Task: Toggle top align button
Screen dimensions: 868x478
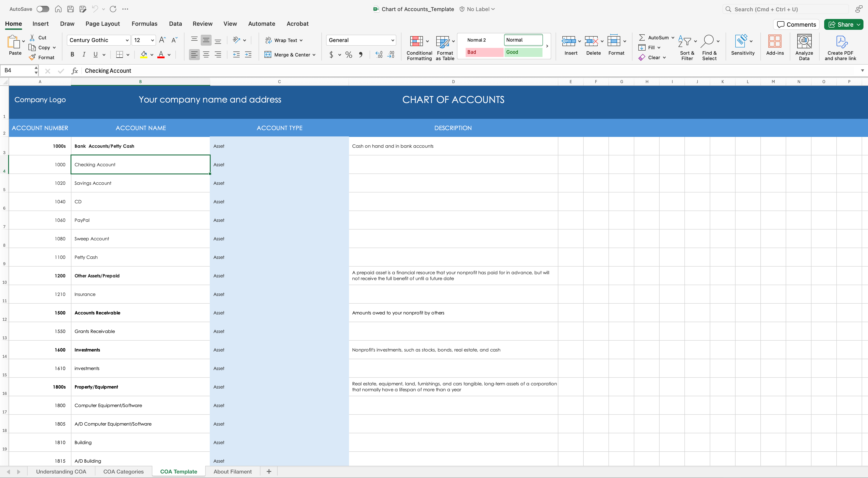Action: pyautogui.click(x=194, y=40)
